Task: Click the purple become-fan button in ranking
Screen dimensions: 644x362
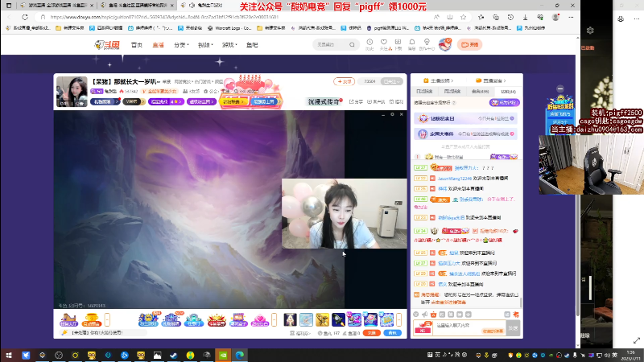Action: point(505,102)
